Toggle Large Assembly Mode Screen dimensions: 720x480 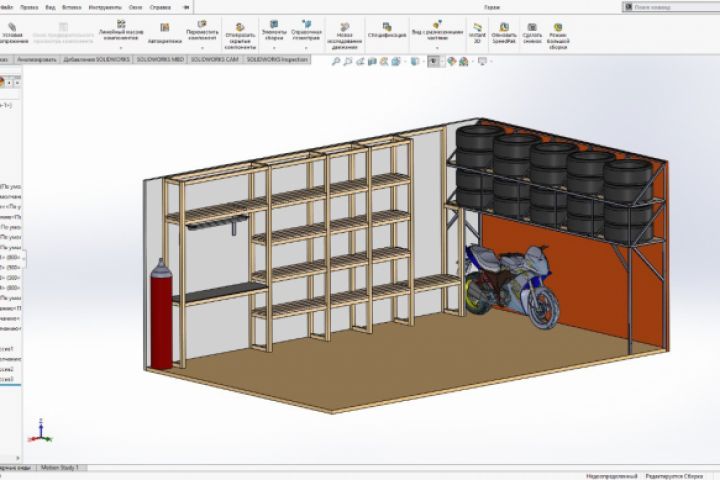coord(558,36)
